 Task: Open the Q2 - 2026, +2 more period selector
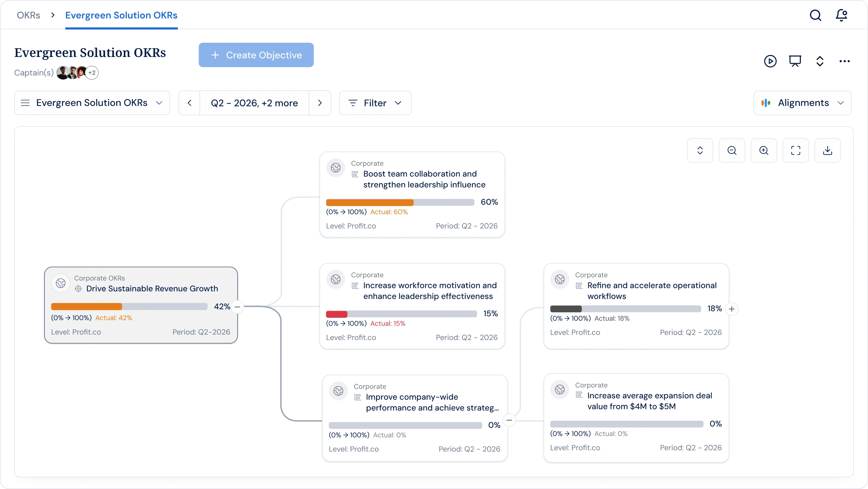coord(254,103)
